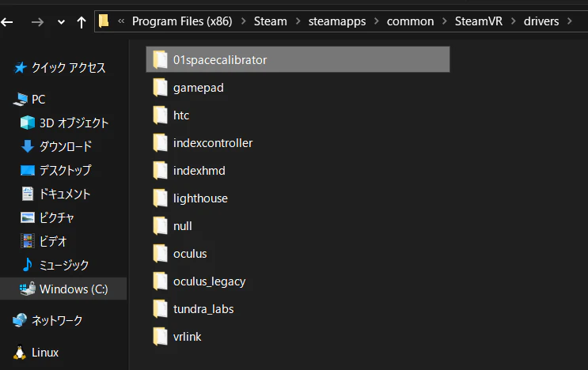Click the Quick Access star icon
Image resolution: width=588 pixels, height=370 pixels.
pos(20,68)
